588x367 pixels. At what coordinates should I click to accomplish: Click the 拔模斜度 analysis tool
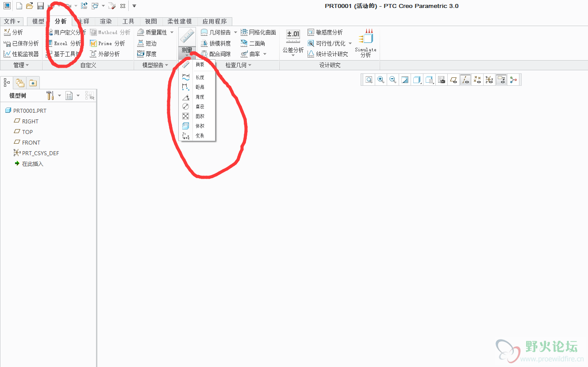coord(216,43)
